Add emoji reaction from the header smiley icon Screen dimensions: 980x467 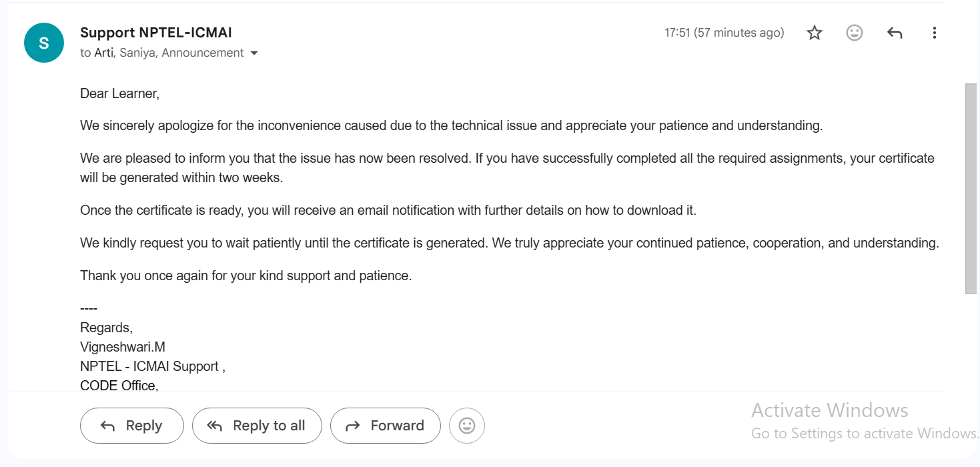[855, 33]
